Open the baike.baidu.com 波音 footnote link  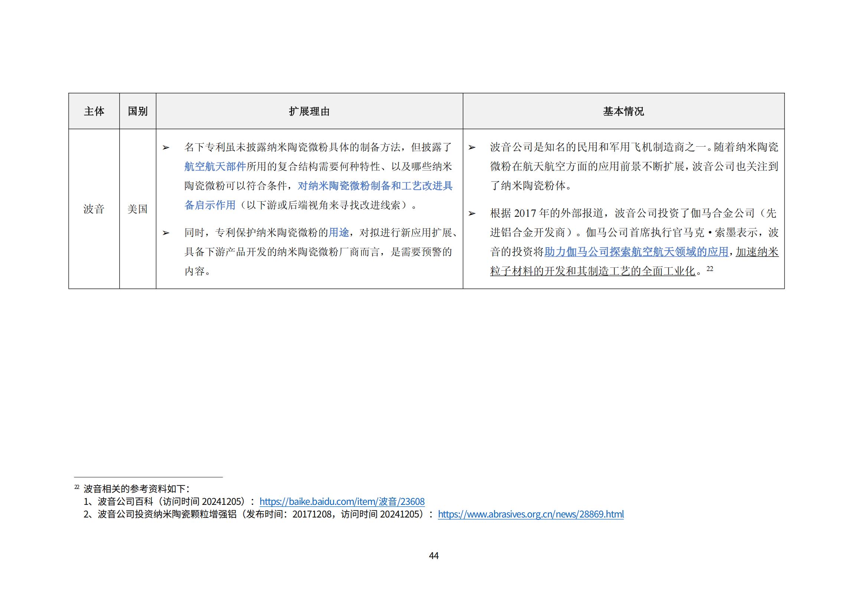[342, 501]
